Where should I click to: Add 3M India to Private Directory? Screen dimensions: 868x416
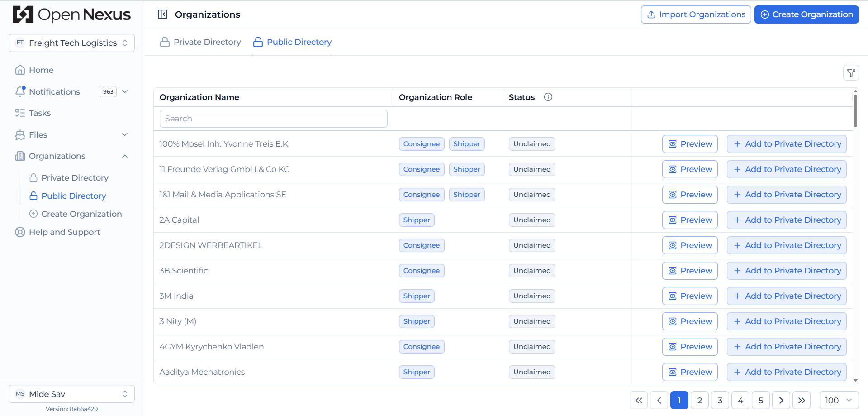[x=787, y=296]
